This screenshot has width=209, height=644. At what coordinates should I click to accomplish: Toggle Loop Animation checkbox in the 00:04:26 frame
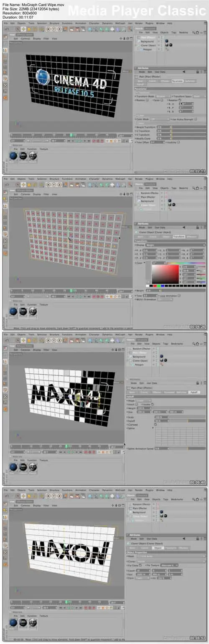179,296
